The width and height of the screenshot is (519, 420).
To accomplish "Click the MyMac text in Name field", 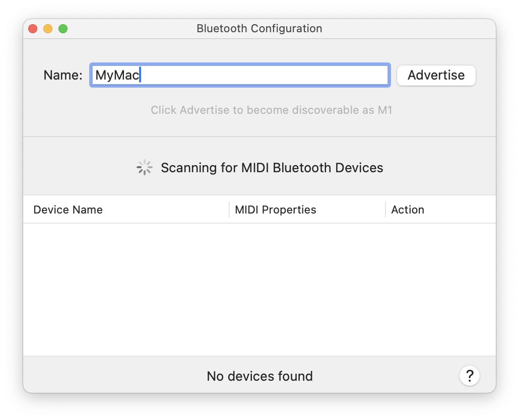I will (x=117, y=76).
